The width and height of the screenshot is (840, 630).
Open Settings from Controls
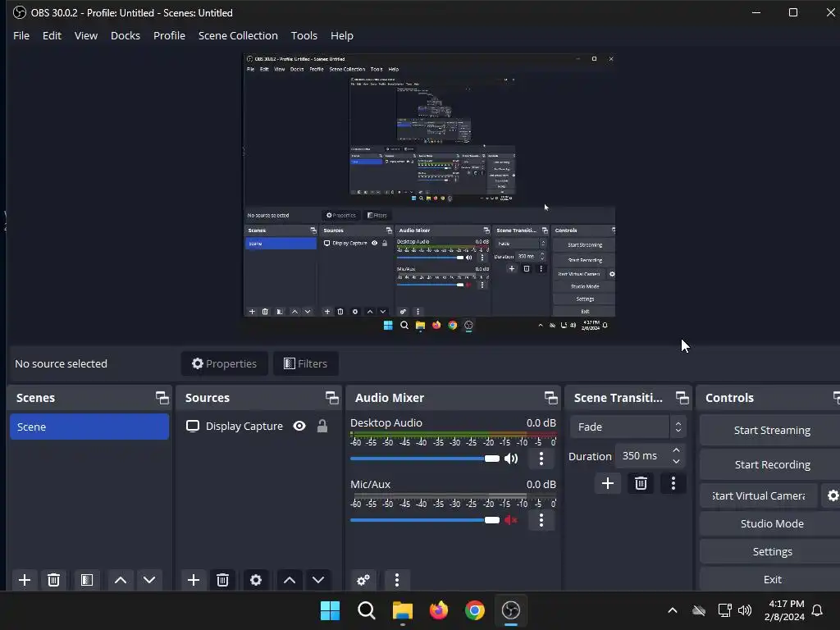pyautogui.click(x=771, y=551)
